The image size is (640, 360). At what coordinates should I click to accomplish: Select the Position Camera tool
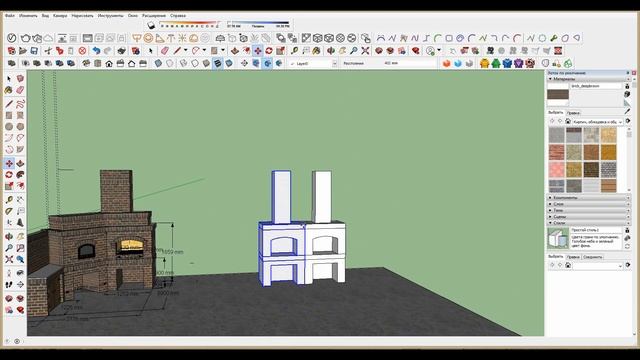click(x=9, y=273)
